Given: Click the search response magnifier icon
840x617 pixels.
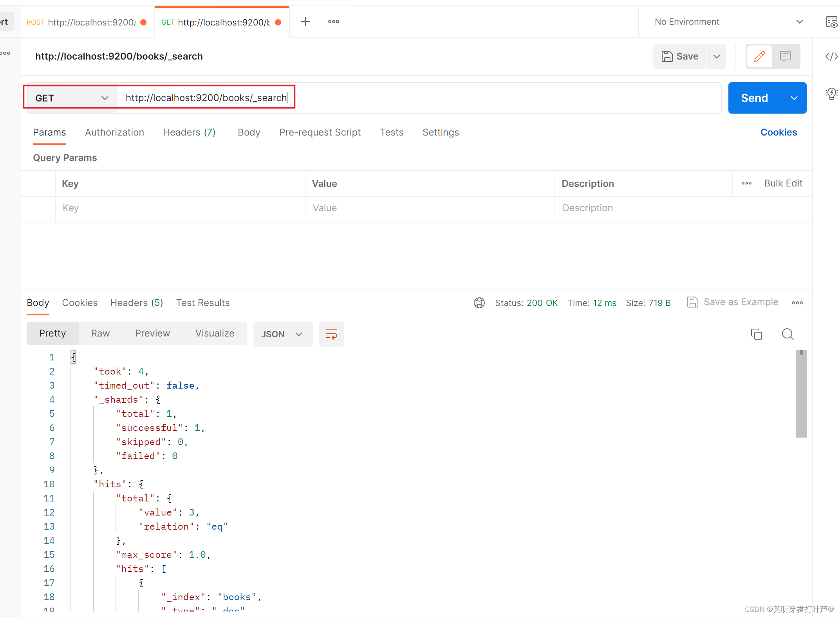Looking at the screenshot, I should point(788,334).
